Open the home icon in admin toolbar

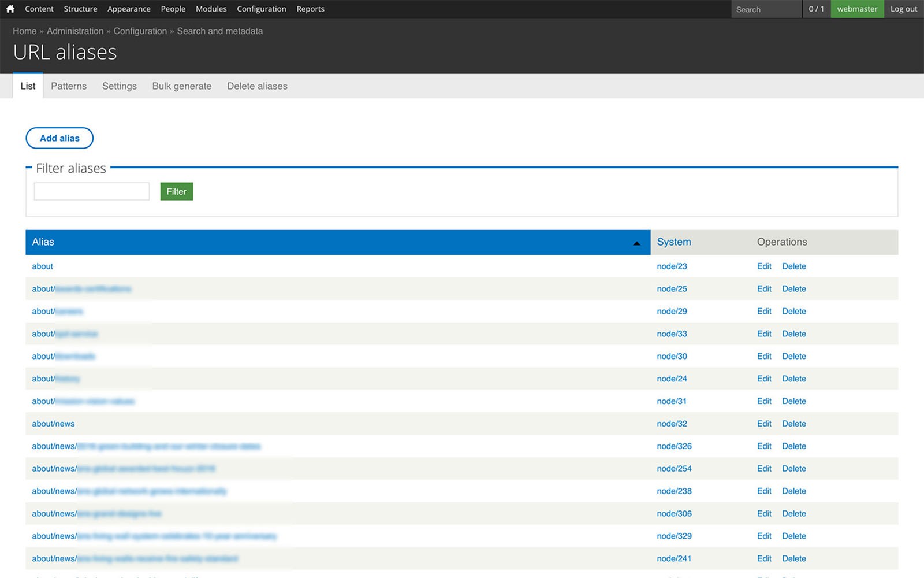[x=10, y=9]
